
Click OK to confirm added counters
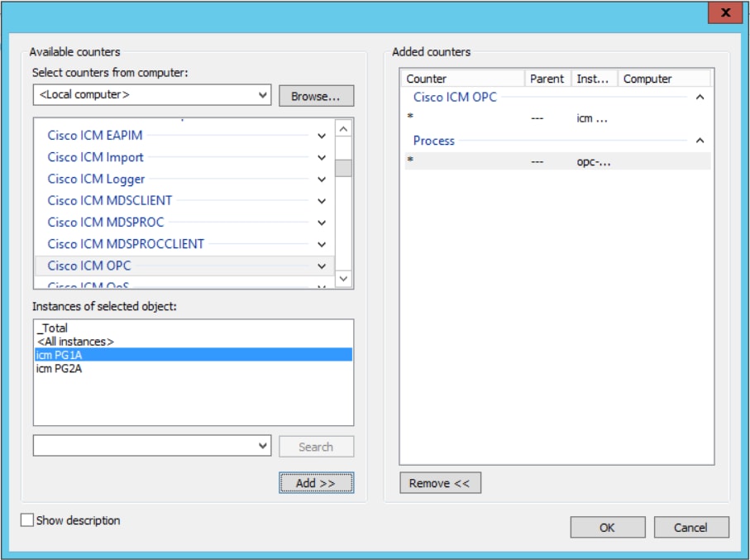coord(608,528)
